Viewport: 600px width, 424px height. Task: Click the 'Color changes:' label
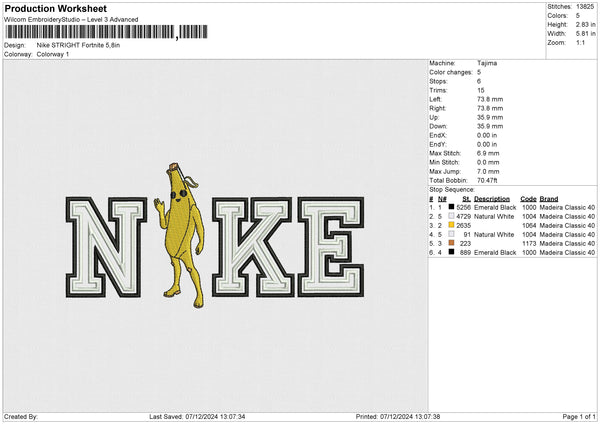451,72
